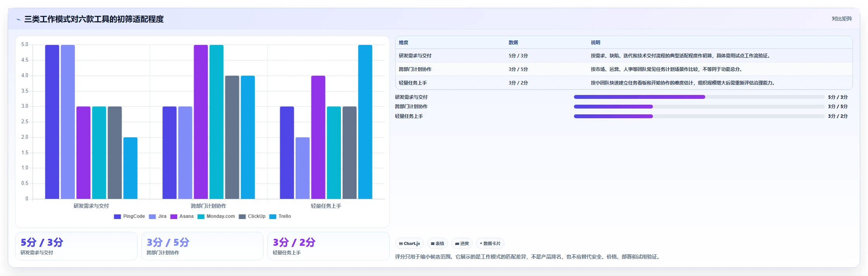This screenshot has height=276, width=868.
Task: Click Jira bar in 研发需求与交付 group
Action: (x=68, y=122)
